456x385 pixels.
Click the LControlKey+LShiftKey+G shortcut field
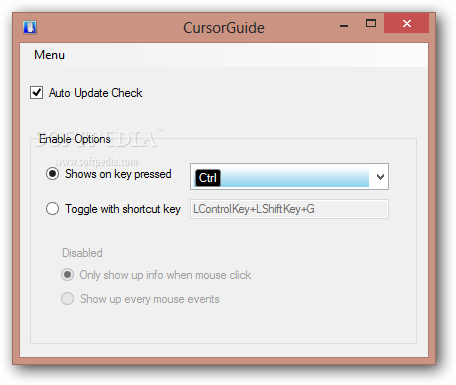(x=289, y=209)
